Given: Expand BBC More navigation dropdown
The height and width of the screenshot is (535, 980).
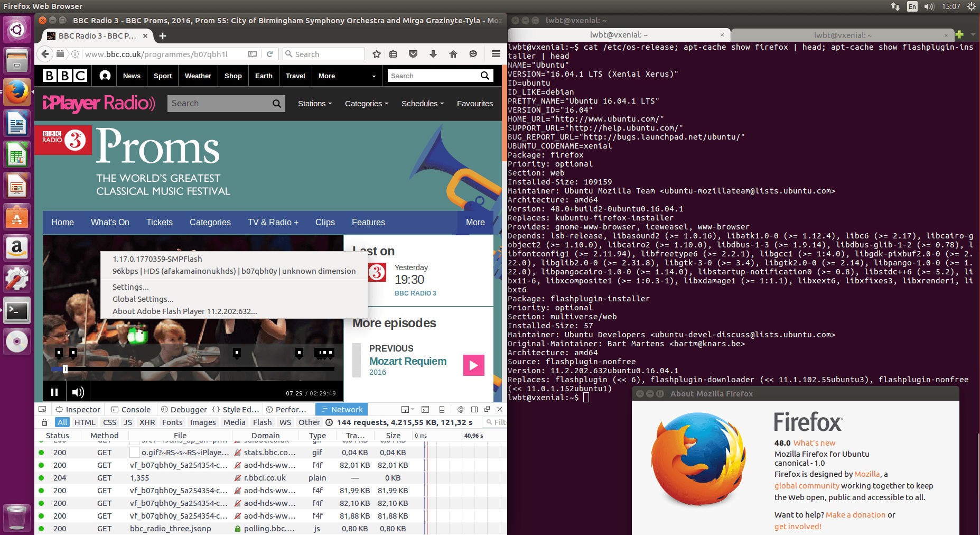Looking at the screenshot, I should click(x=347, y=76).
